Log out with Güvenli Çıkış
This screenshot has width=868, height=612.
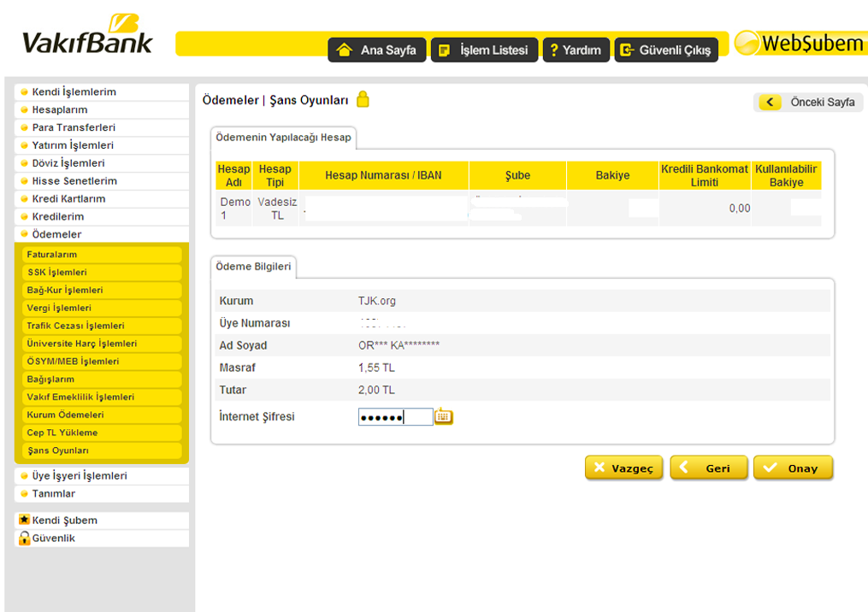666,50
